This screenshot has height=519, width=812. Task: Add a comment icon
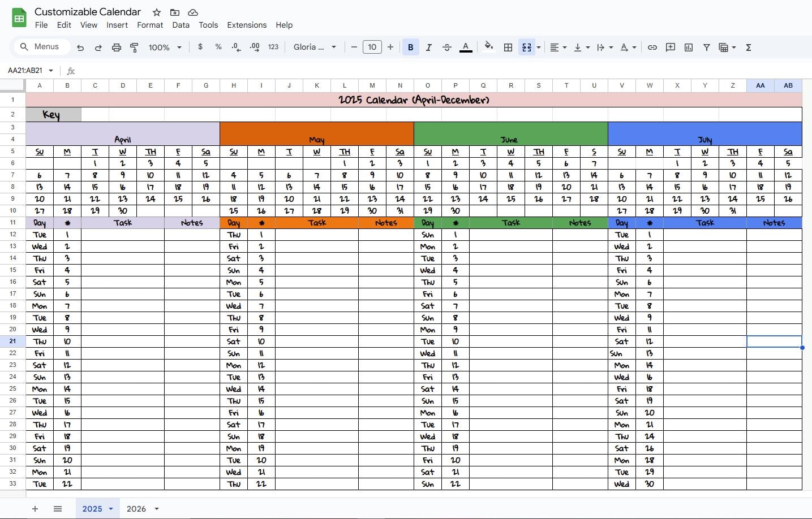(671, 47)
